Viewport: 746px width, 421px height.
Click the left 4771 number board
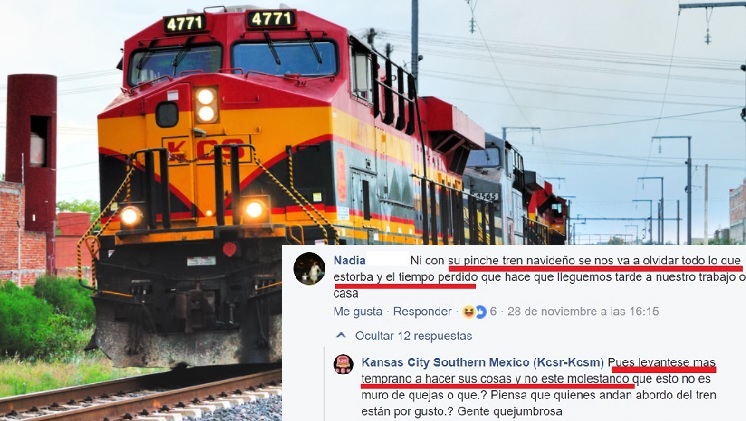pos(185,23)
